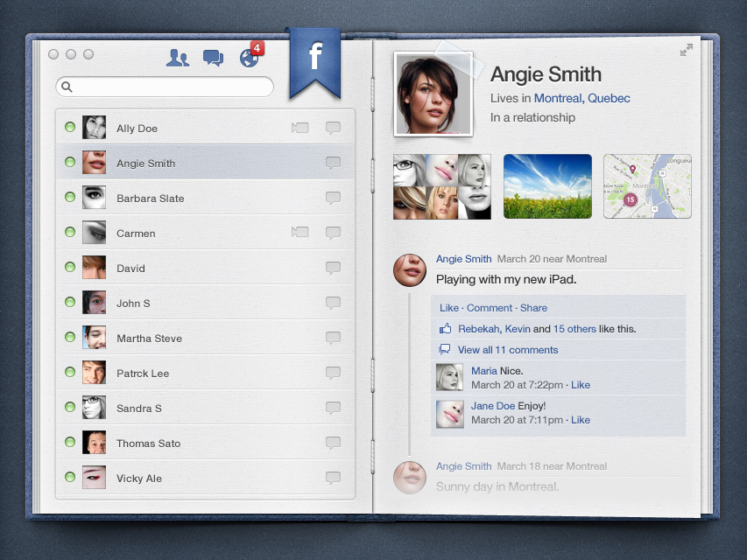Open the Montreal map thumbnail
The height and width of the screenshot is (560, 747).
point(647,186)
